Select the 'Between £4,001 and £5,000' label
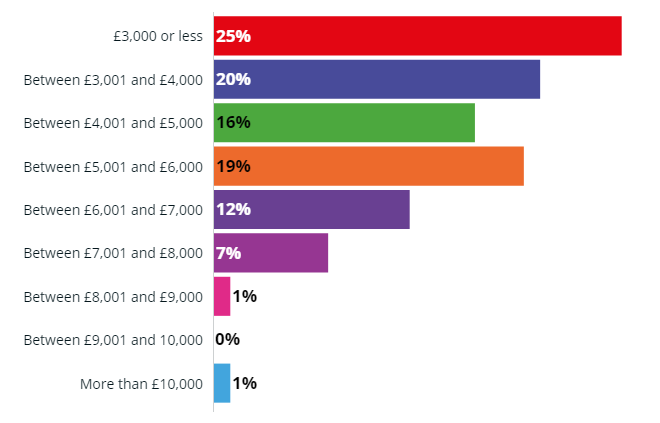Viewport: 660px width, 423px height. [113, 123]
